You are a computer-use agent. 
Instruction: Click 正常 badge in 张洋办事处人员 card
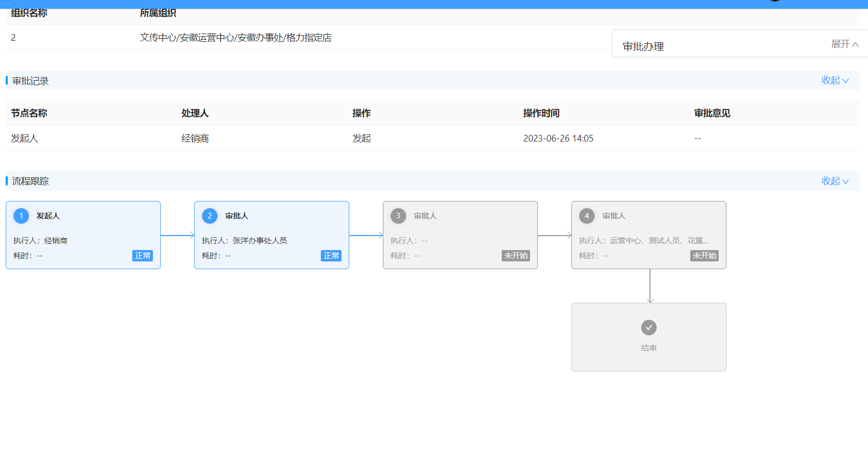[331, 256]
